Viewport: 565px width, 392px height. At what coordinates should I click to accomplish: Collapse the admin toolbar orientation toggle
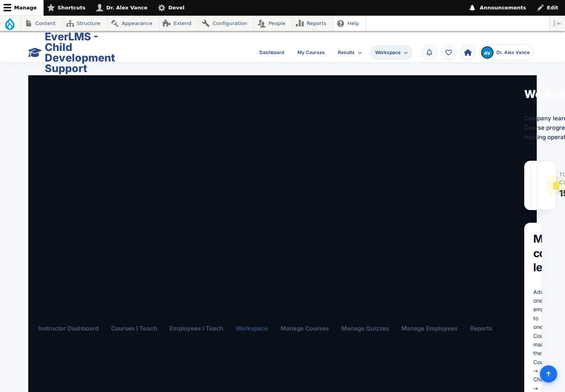557,24
